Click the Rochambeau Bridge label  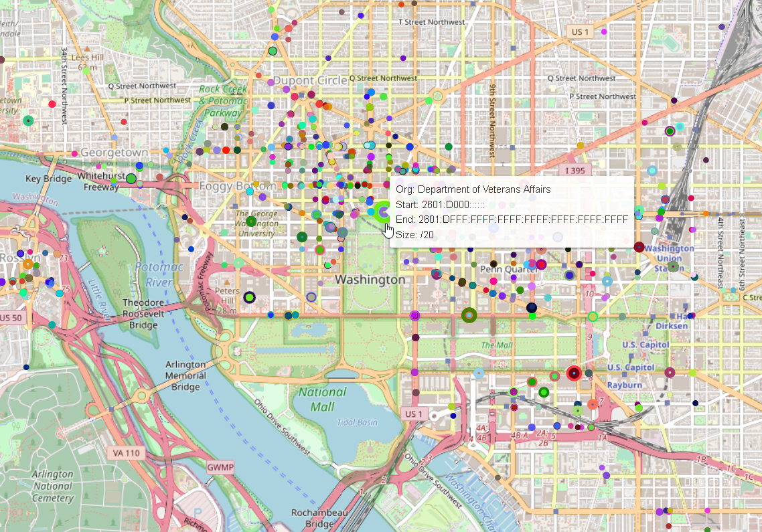tap(319, 518)
